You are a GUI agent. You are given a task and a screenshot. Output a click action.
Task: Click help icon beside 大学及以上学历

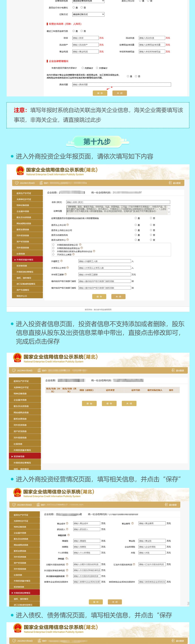(x=68, y=268)
